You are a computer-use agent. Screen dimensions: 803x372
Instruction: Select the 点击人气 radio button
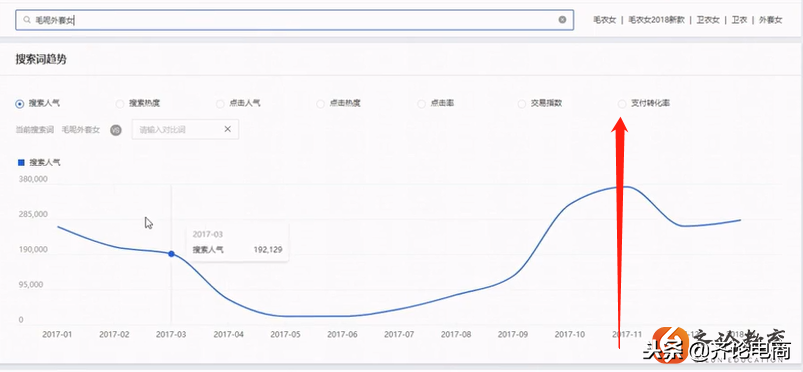coord(220,104)
